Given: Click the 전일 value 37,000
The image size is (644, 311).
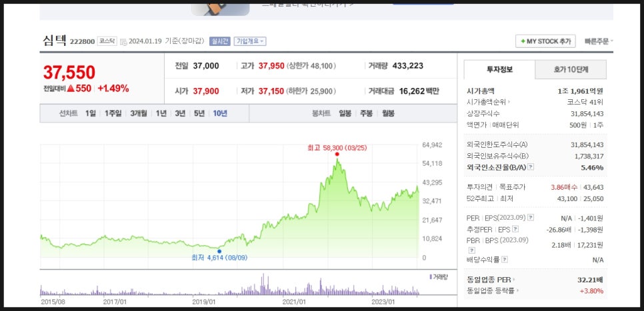Looking at the screenshot, I should [206, 66].
